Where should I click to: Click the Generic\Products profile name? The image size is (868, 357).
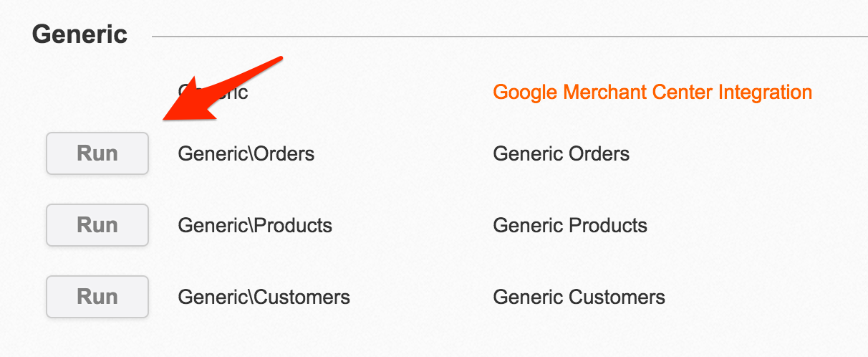pos(254,225)
